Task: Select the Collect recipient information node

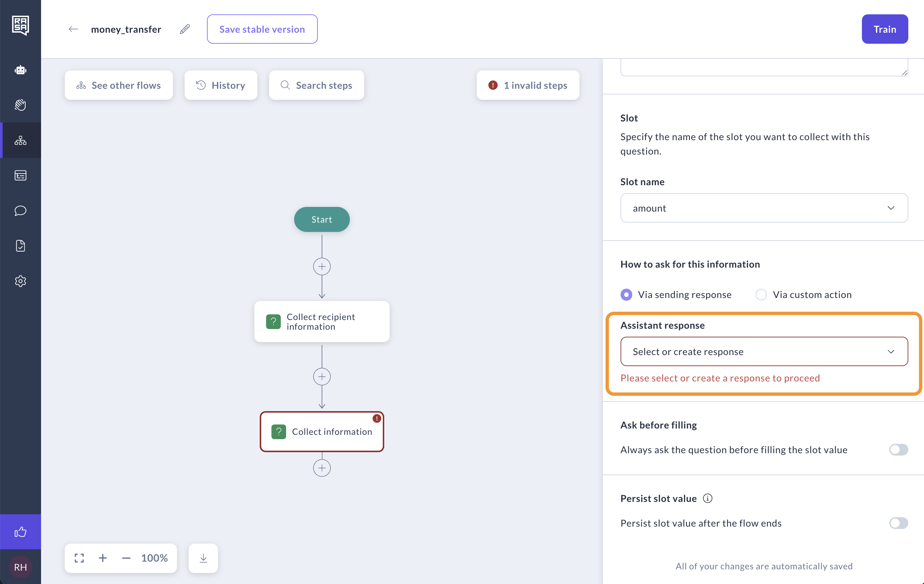Action: 321,322
